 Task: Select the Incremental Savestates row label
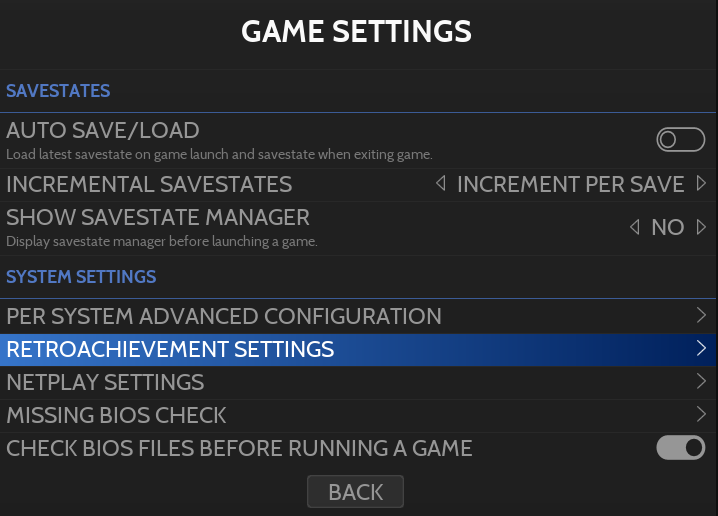[x=149, y=184]
